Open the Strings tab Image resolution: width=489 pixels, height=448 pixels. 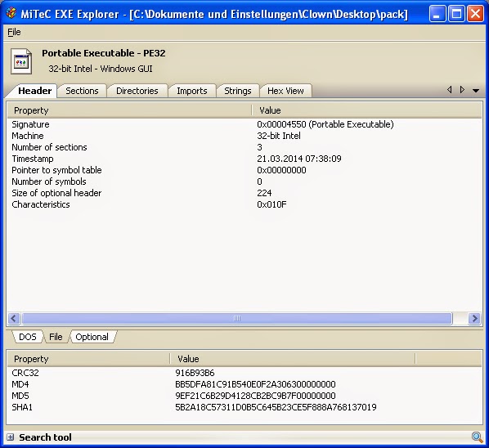pos(238,91)
